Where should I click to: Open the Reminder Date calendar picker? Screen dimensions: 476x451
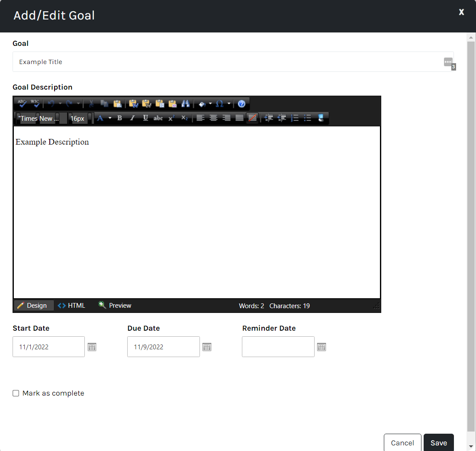[322, 347]
